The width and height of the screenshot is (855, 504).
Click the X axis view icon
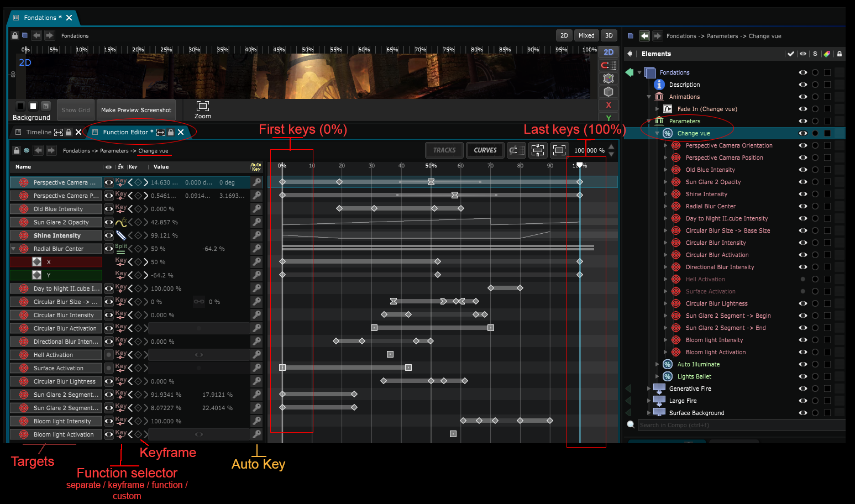[609, 105]
